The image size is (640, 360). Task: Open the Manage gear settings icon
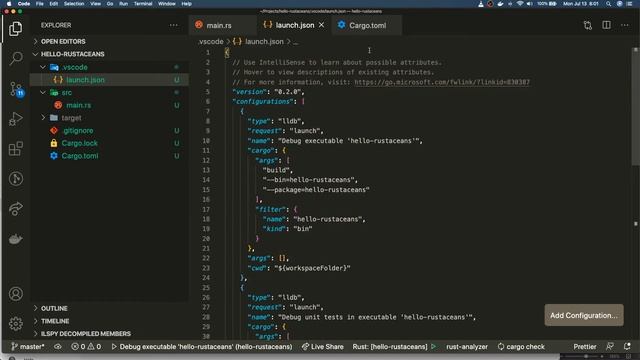pyautogui.click(x=16, y=324)
